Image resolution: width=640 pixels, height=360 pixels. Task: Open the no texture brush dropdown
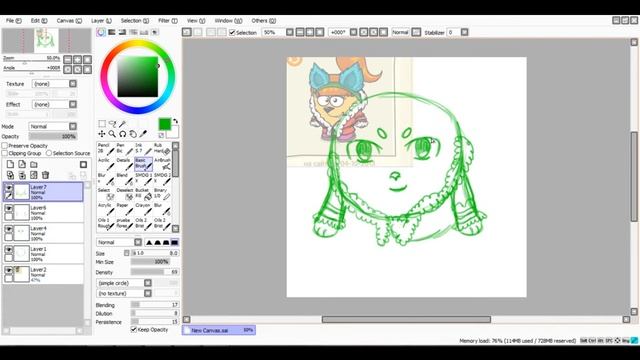148,293
